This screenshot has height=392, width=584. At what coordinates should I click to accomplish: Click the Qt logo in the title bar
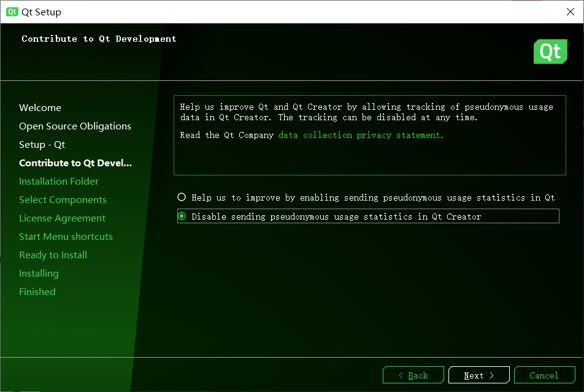pos(12,12)
